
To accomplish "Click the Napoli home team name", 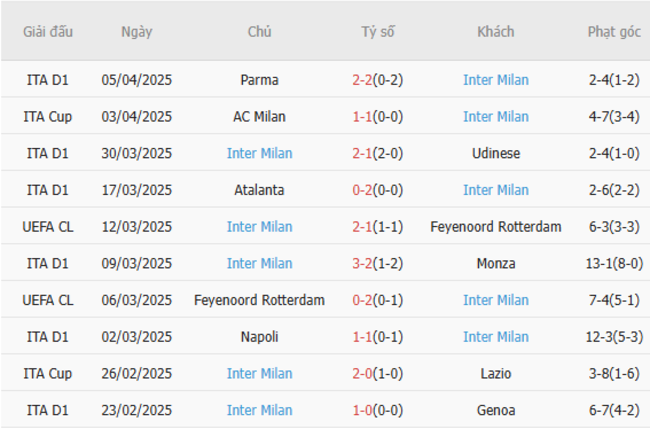I will 260,337.
